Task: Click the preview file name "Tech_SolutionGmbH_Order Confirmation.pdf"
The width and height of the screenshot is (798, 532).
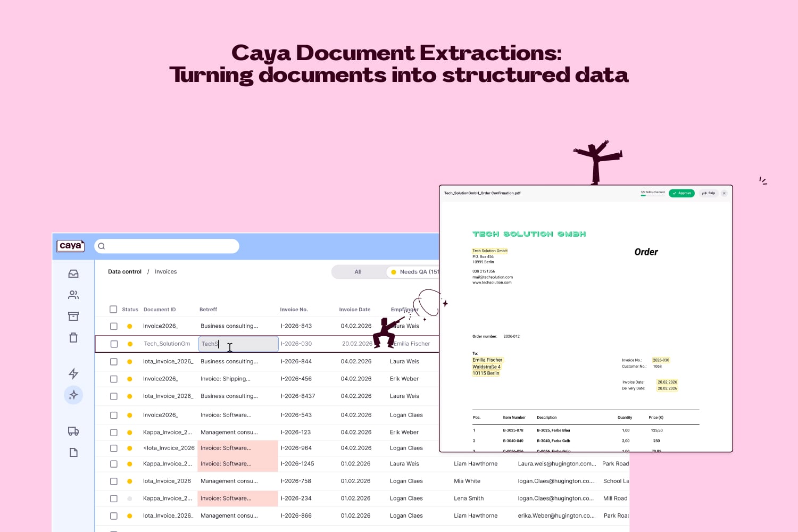Action: [x=482, y=193]
